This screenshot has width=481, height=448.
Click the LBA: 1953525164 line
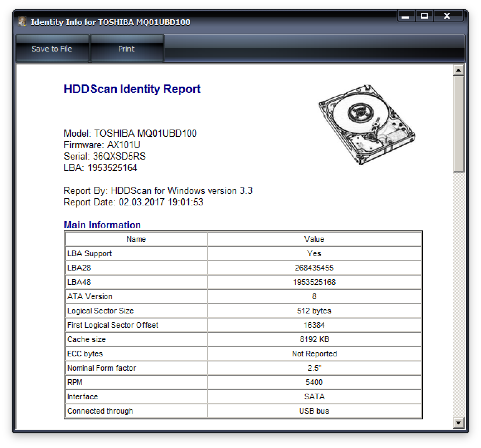(x=101, y=168)
